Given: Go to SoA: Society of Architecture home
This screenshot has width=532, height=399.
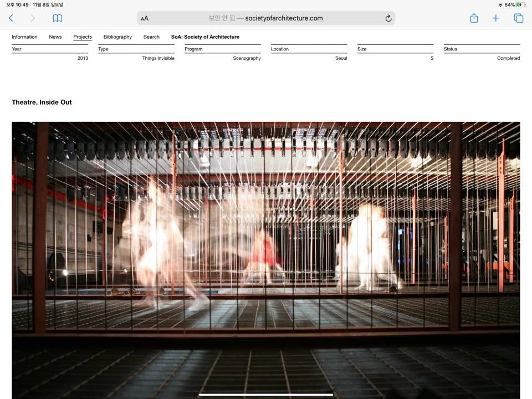Looking at the screenshot, I should pos(205,37).
